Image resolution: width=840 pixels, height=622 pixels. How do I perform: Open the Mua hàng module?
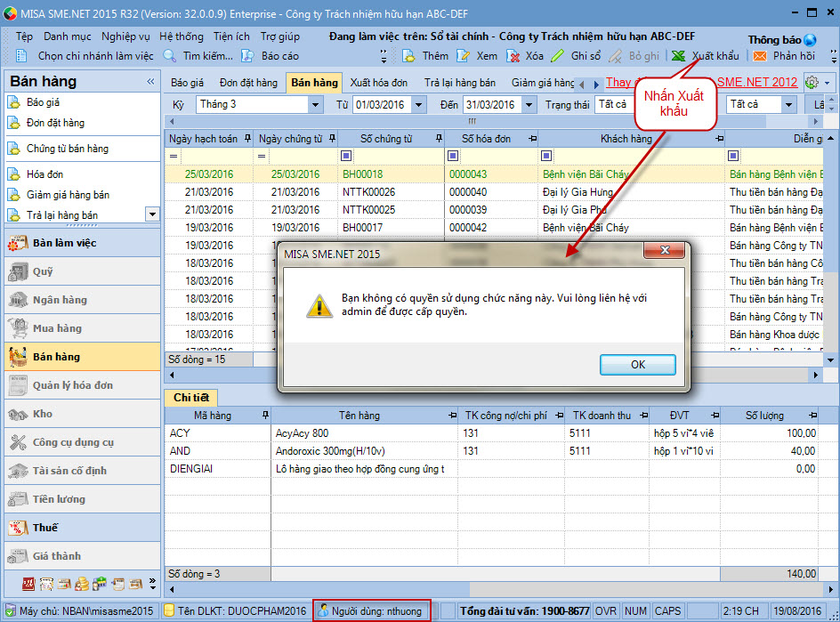click(x=83, y=328)
